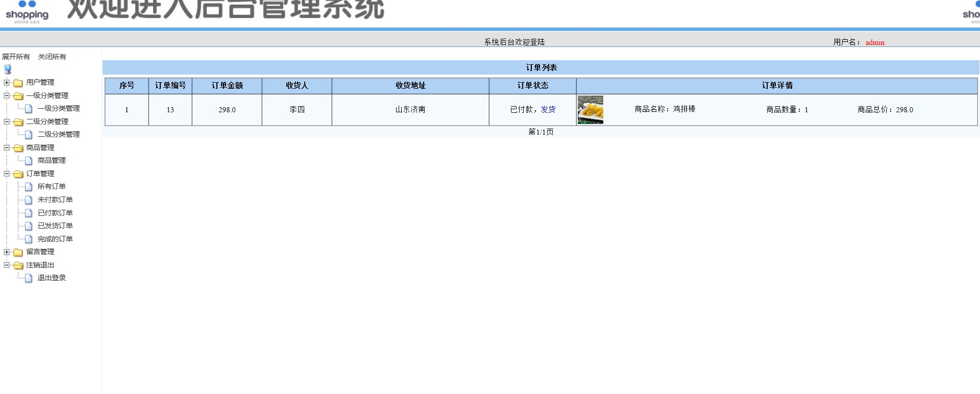Collapse the 订单管理 folder node

[x=7, y=174]
